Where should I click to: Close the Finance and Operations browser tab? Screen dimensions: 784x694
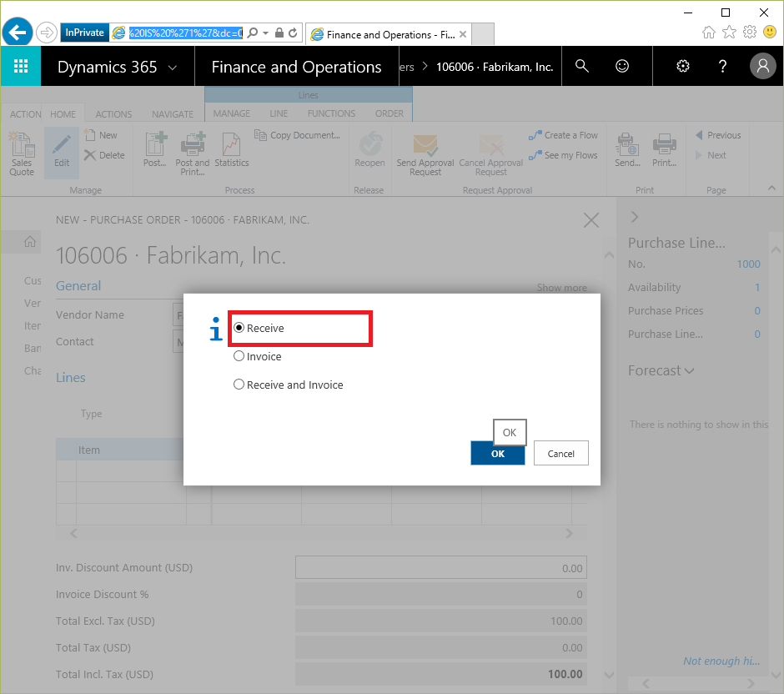(x=463, y=34)
